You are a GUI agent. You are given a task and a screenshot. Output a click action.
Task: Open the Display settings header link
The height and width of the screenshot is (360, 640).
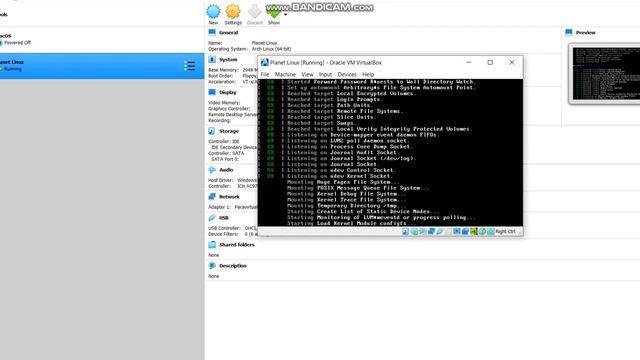coord(228,93)
